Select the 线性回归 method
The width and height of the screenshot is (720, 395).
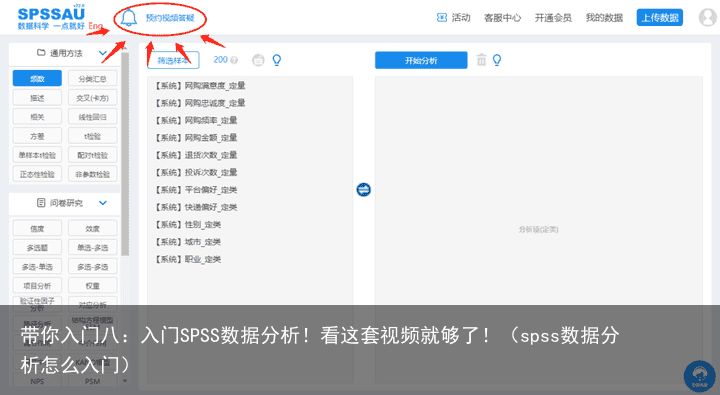(92, 117)
